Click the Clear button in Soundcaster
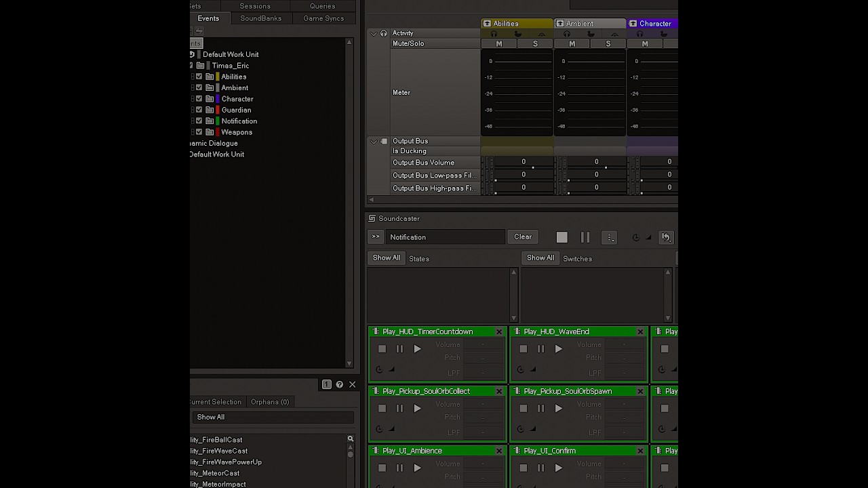The height and width of the screenshot is (488, 868). 523,237
